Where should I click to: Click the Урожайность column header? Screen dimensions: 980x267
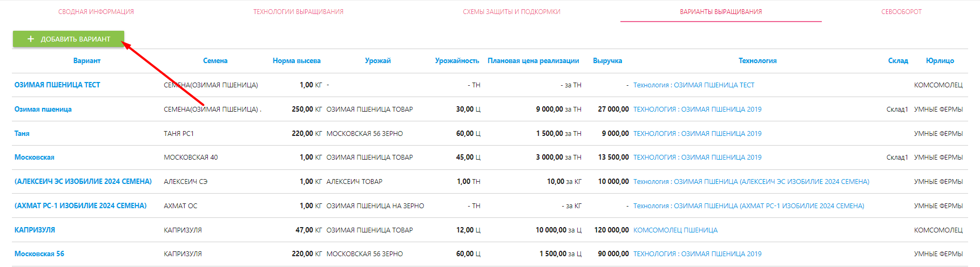pos(457,61)
